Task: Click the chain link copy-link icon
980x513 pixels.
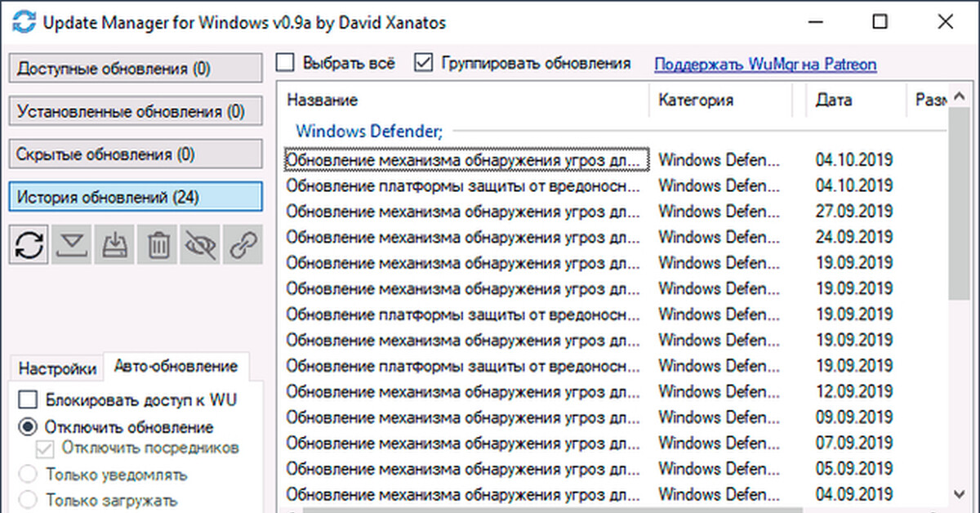Action: [x=244, y=245]
